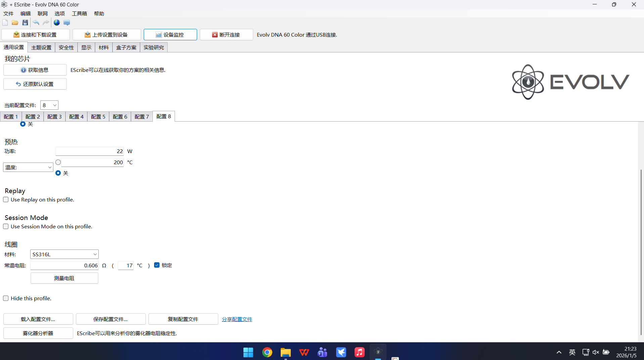Viewport: 644px width, 360px height.
Task: Open Google Chrome from the taskbar
Action: 267,352
